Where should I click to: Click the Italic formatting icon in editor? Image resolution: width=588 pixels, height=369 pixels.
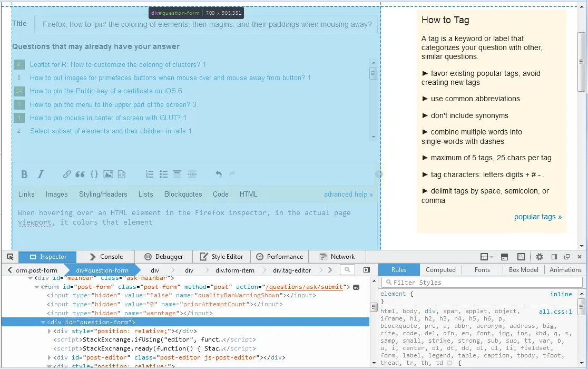tap(41, 174)
